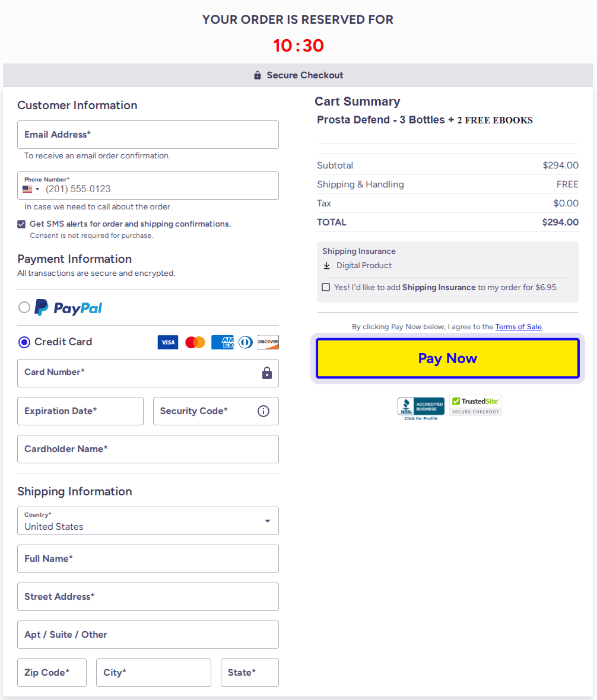Open the BBB Accredited Business profile badge
This screenshot has width=597, height=700.
421,408
